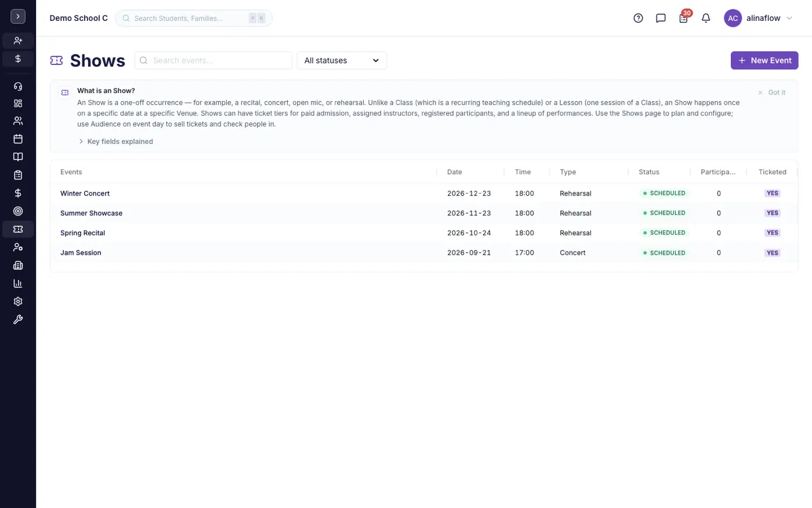
Task: Click the date 2026-12-23
Action: 469,193
